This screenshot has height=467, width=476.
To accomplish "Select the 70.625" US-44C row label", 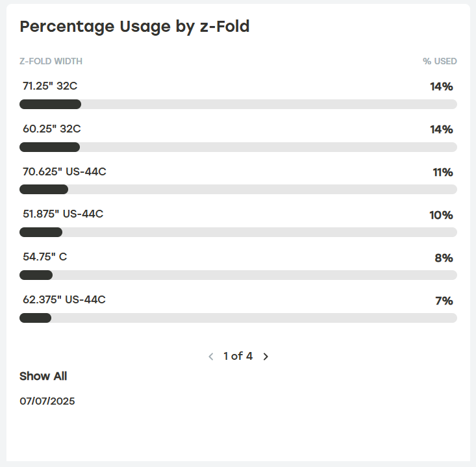I will pyautogui.click(x=64, y=172).
